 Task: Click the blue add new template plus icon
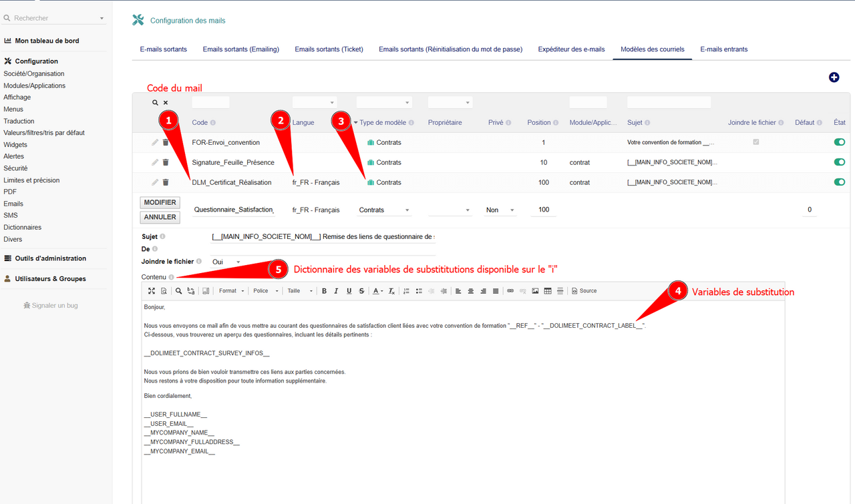point(834,77)
